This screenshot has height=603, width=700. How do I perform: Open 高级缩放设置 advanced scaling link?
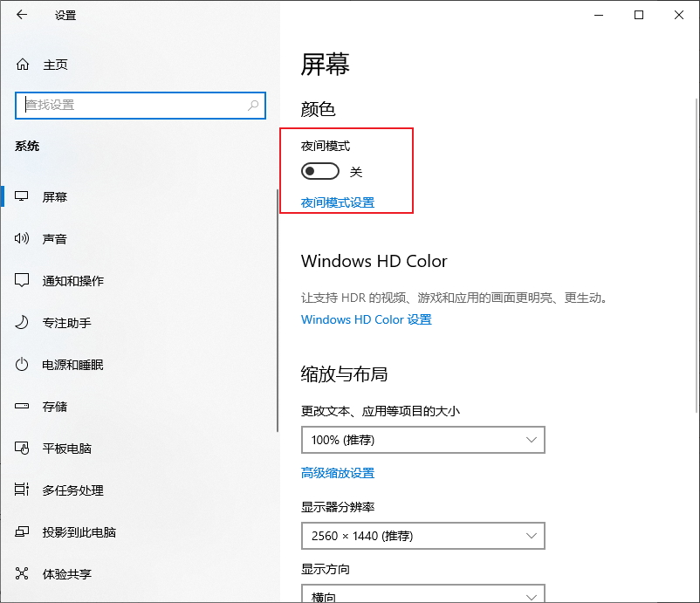[338, 472]
